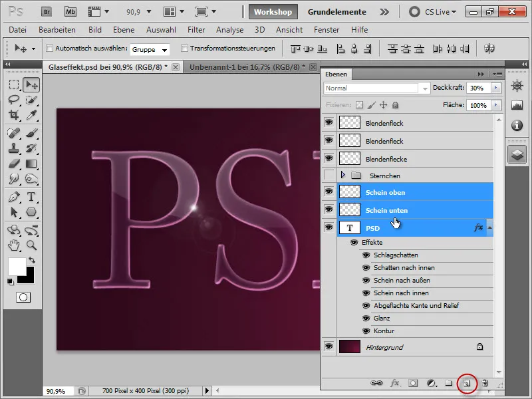Image resolution: width=532 pixels, height=399 pixels.
Task: Select the Quick Selection tool
Action: [31, 100]
